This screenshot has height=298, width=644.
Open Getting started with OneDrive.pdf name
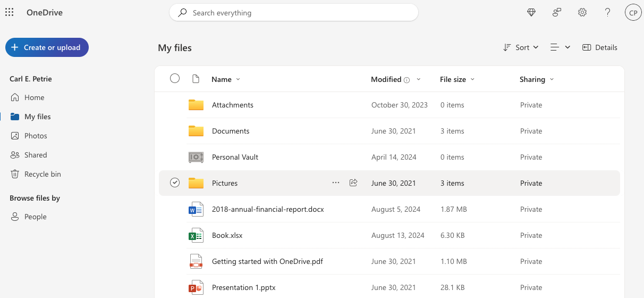point(267,261)
